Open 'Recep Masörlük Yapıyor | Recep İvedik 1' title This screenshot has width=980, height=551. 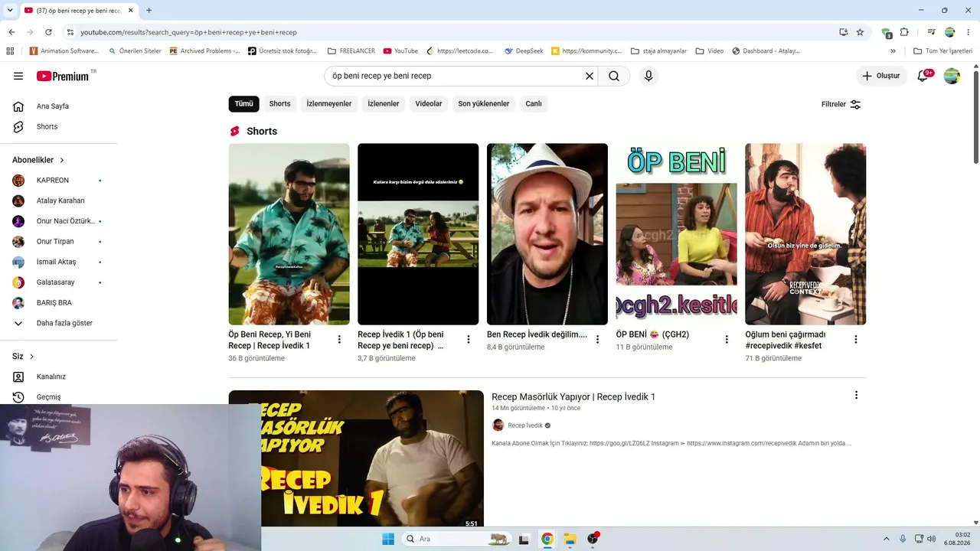(x=573, y=396)
